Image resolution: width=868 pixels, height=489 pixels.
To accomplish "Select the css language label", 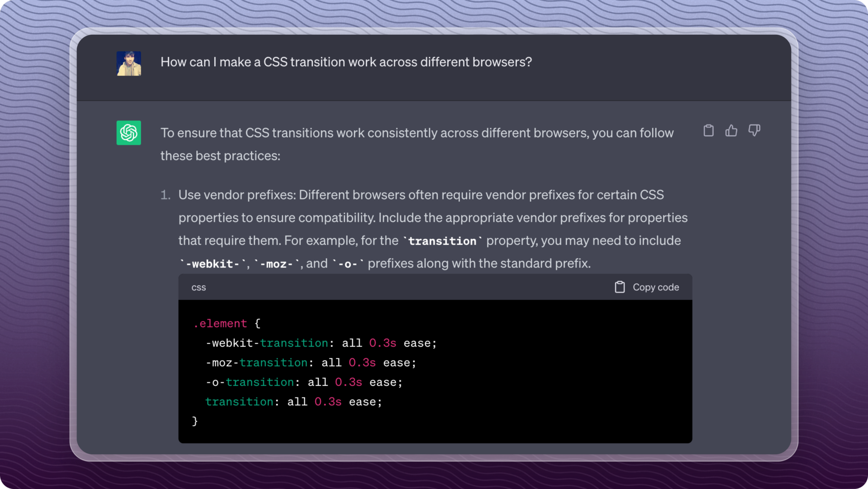I will point(198,287).
